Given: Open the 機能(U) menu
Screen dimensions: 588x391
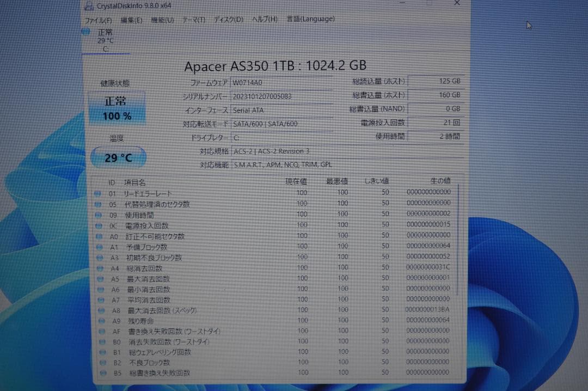Looking at the screenshot, I should pyautogui.click(x=162, y=20).
